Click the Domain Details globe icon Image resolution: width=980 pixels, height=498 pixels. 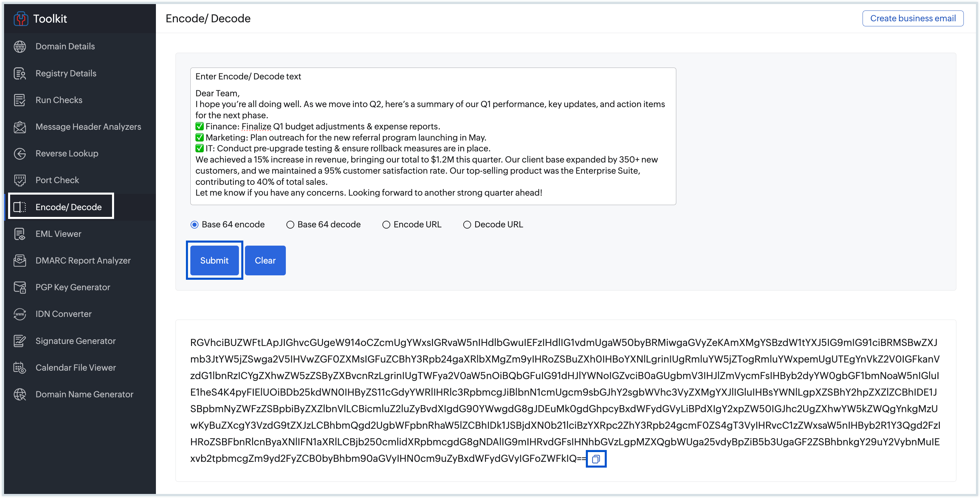tap(20, 46)
